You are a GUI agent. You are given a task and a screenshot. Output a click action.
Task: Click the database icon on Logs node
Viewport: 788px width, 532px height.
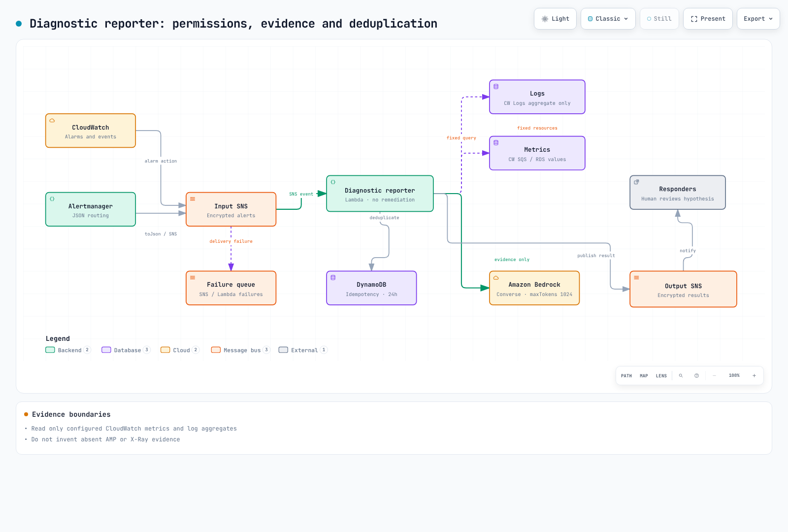coord(496,87)
